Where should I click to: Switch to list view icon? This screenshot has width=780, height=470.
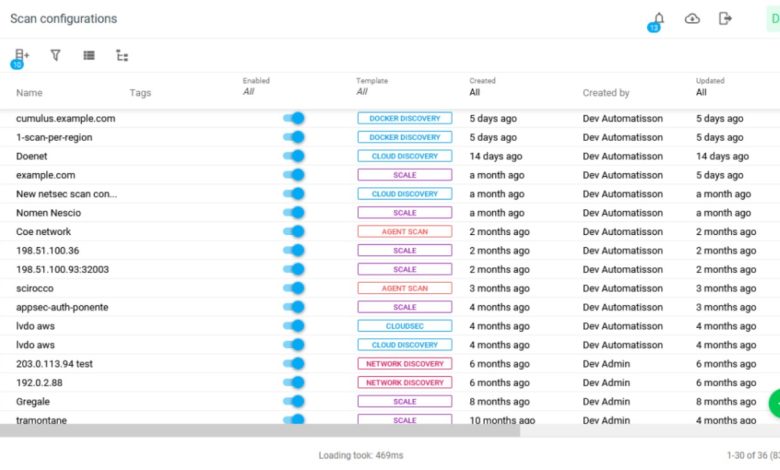[89, 55]
